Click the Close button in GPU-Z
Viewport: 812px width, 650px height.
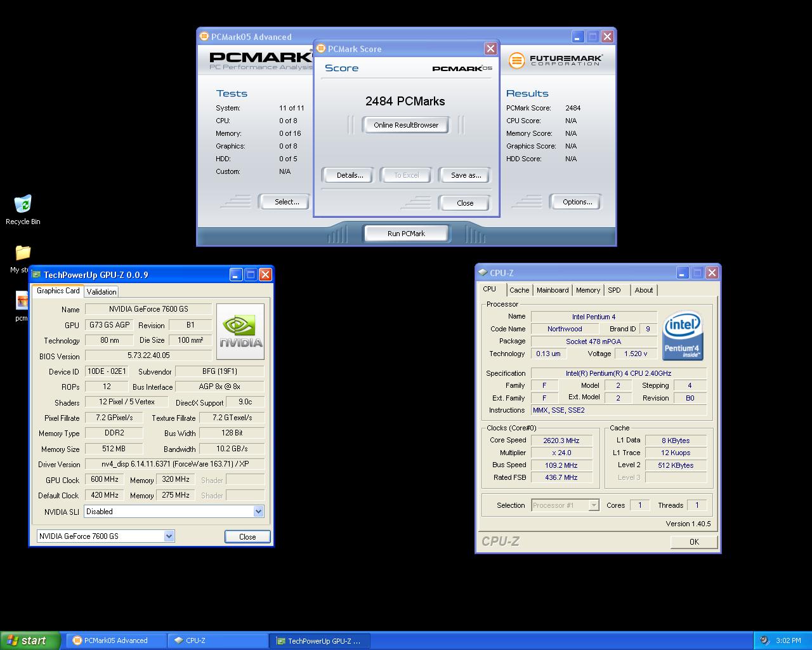tap(247, 536)
